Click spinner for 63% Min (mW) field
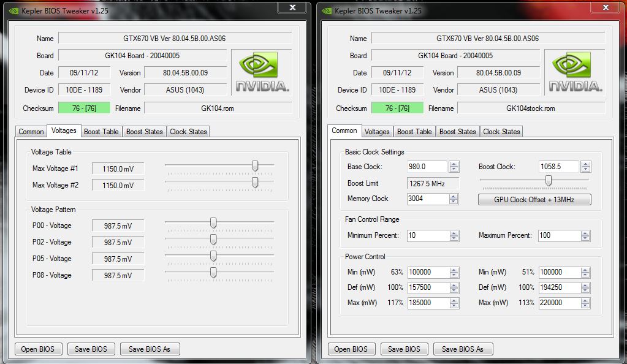 click(x=454, y=273)
